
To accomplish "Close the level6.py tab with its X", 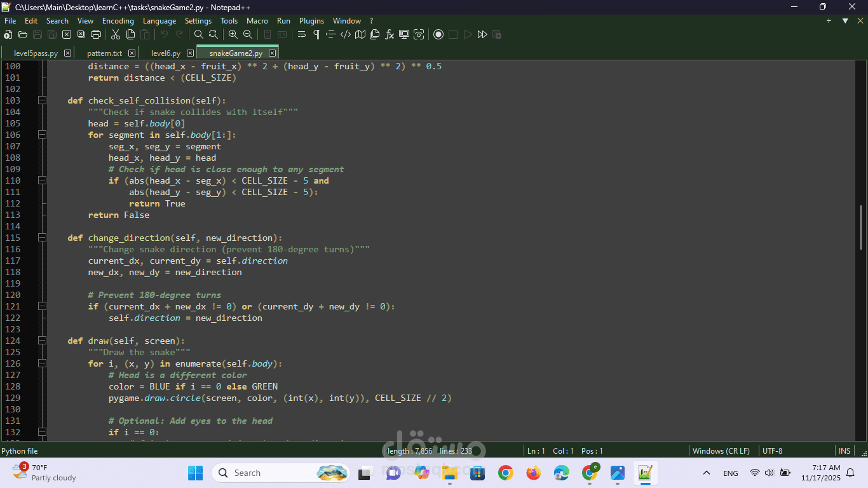I will coord(189,53).
